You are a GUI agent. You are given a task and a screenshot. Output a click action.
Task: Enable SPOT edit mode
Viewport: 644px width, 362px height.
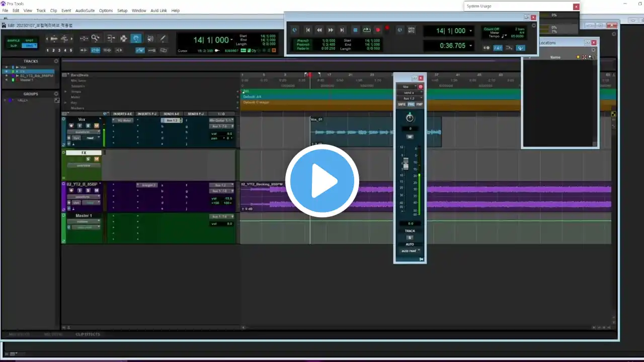click(x=29, y=40)
